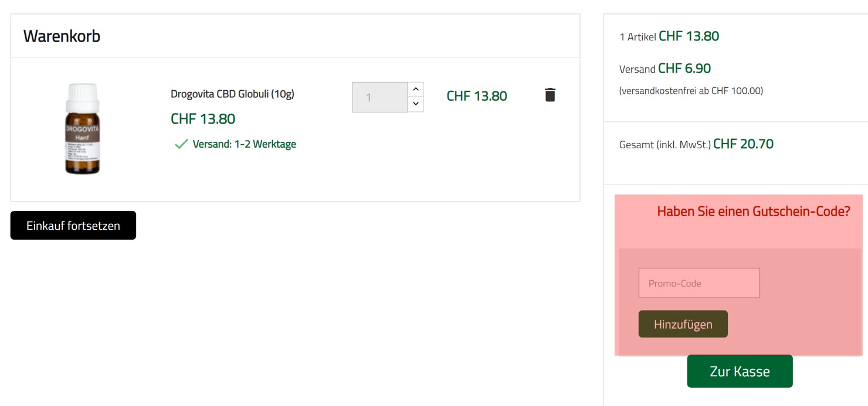868x406 pixels.
Task: Open the Drogovita CBD Globuli (10g) link
Action: 232,94
